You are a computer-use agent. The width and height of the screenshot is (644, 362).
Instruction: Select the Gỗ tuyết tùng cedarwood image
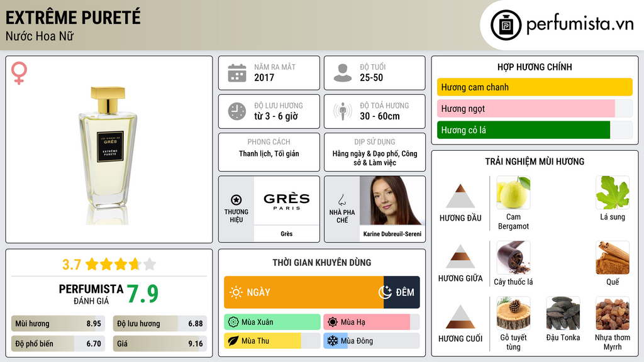pos(513,314)
